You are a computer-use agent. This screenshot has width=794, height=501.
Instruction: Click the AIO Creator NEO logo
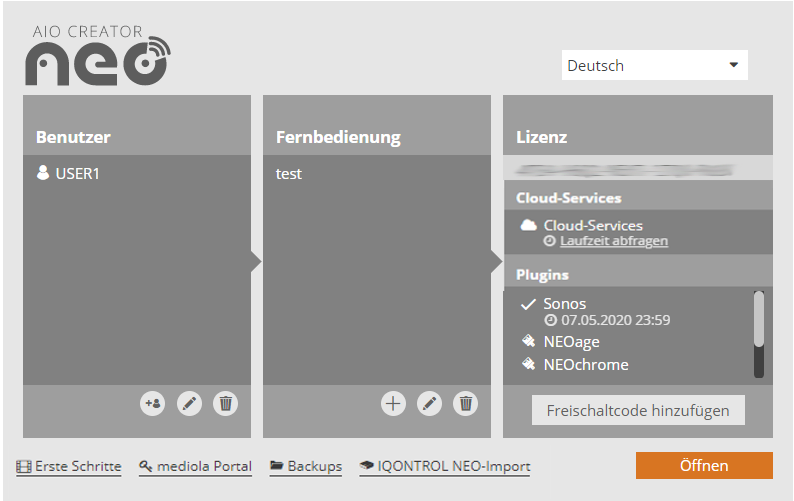click(97, 56)
